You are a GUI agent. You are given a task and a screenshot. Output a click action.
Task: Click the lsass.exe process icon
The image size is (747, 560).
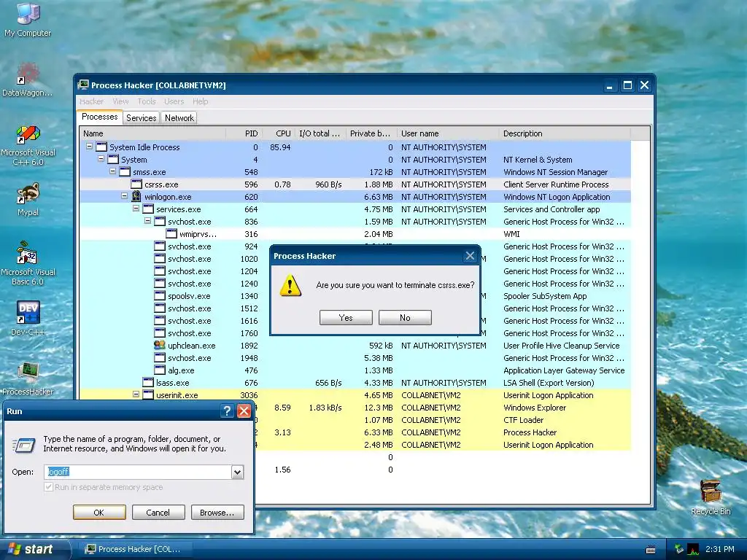(x=148, y=382)
